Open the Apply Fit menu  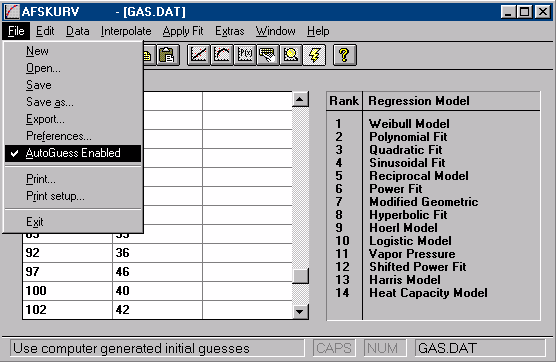pyautogui.click(x=183, y=31)
